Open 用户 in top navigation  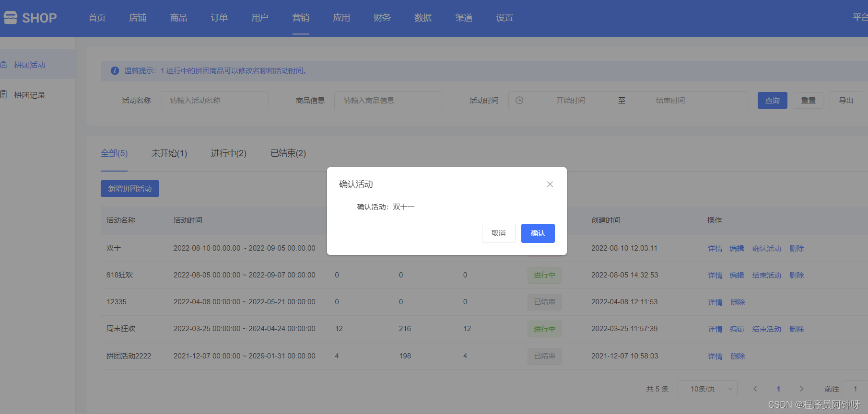[x=260, y=18]
